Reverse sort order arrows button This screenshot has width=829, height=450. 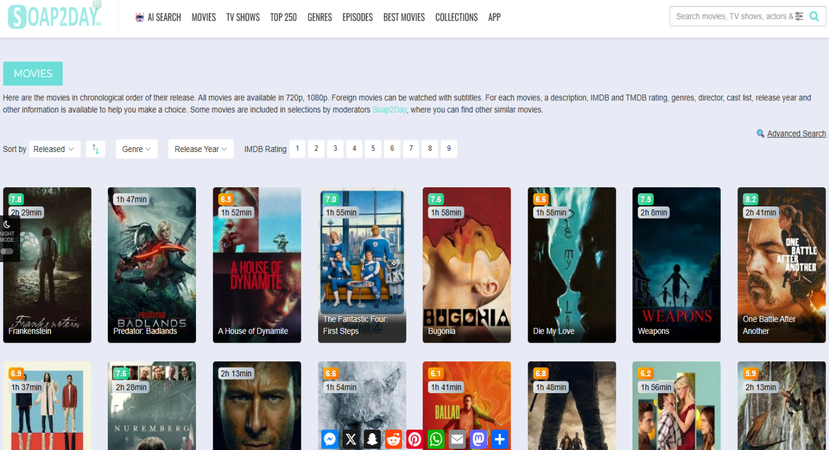[x=96, y=149]
